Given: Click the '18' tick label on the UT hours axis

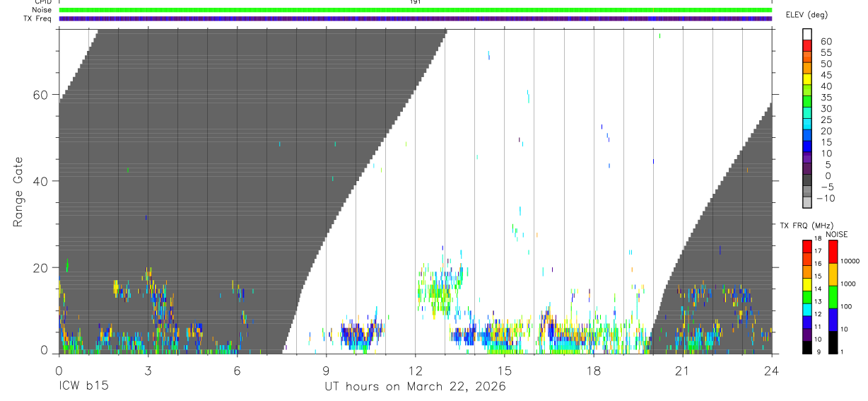Looking at the screenshot, I should pyautogui.click(x=593, y=371).
